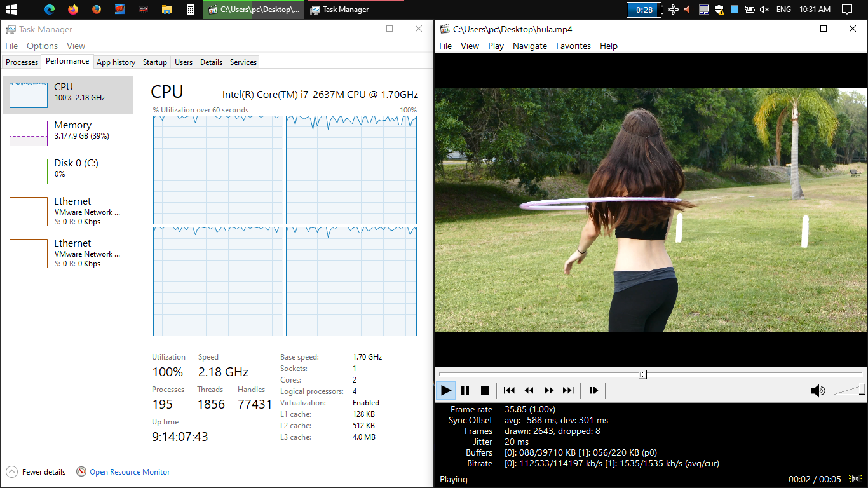This screenshot has width=868, height=488.
Task: Switch to the App history tab
Action: 116,62
